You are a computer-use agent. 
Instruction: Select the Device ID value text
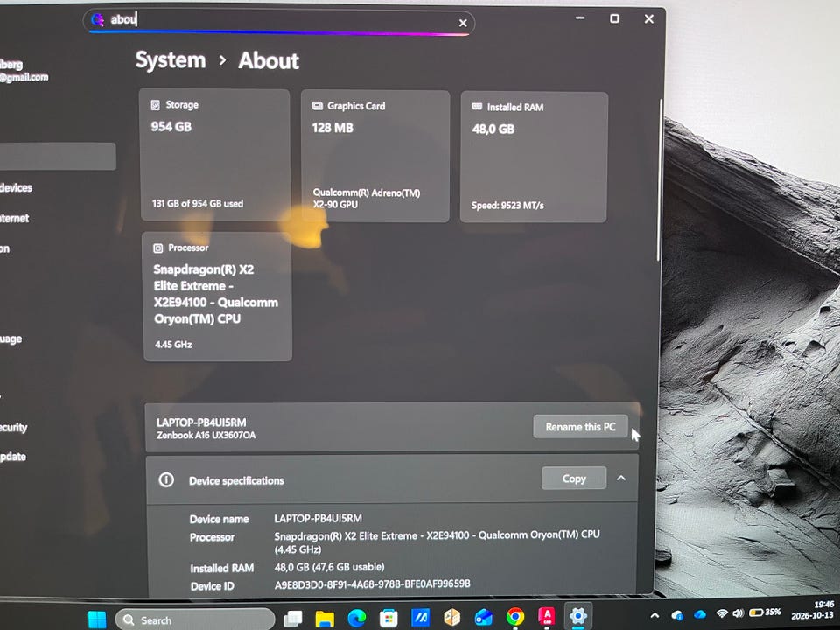pyautogui.click(x=373, y=584)
